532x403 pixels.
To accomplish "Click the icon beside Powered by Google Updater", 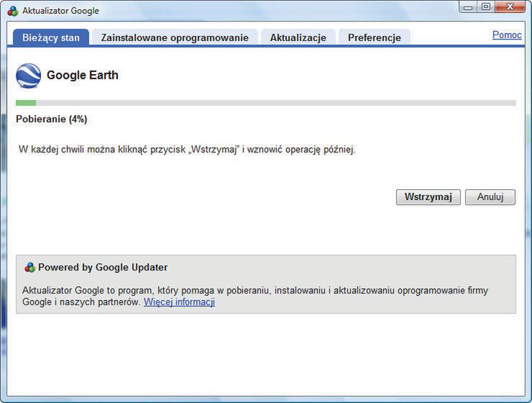I will [29, 268].
